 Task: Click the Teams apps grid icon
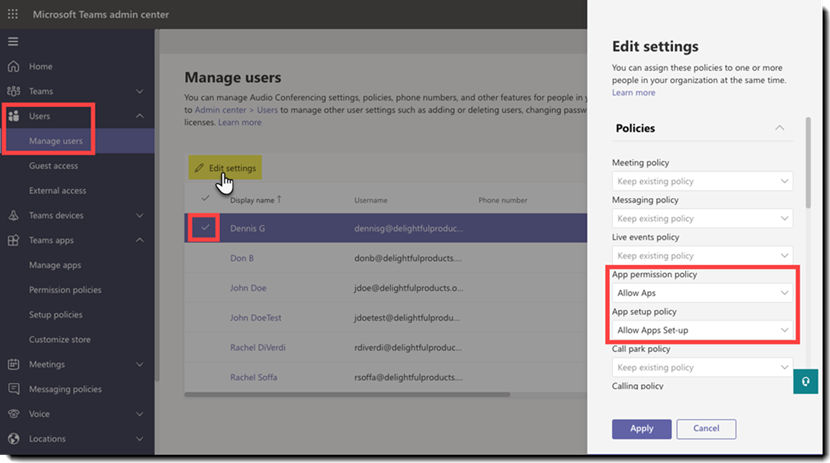pos(14,240)
